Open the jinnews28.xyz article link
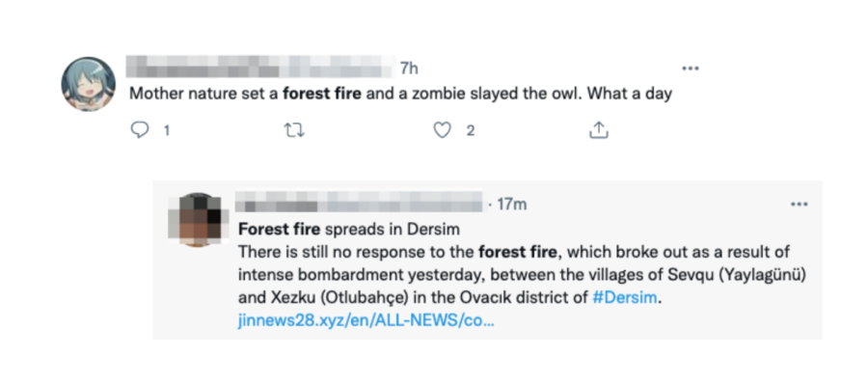868x385 pixels. pos(366,321)
